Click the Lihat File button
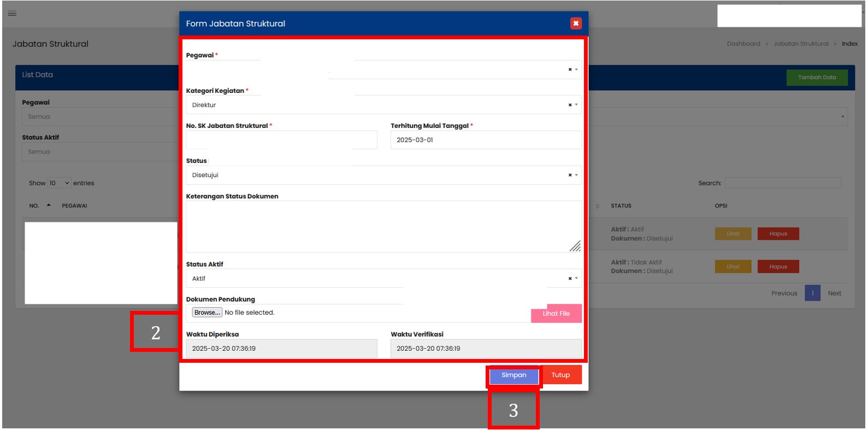868x430 pixels. coord(556,314)
